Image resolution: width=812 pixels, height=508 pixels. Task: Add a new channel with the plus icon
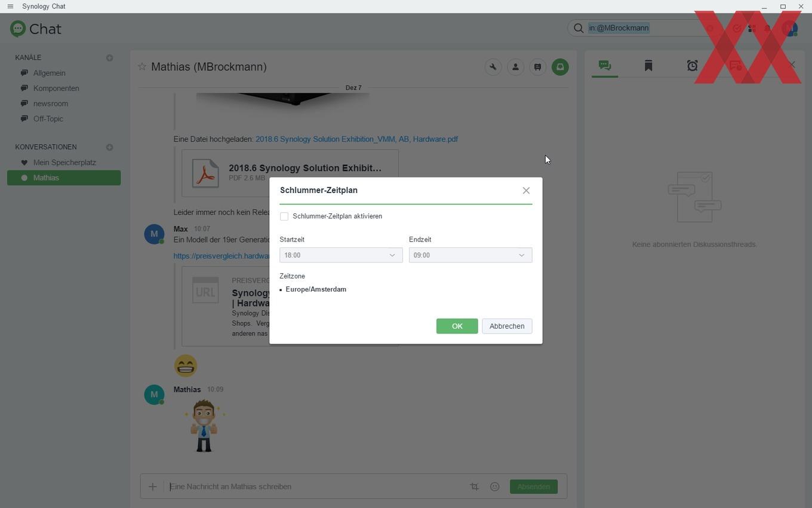click(109, 58)
